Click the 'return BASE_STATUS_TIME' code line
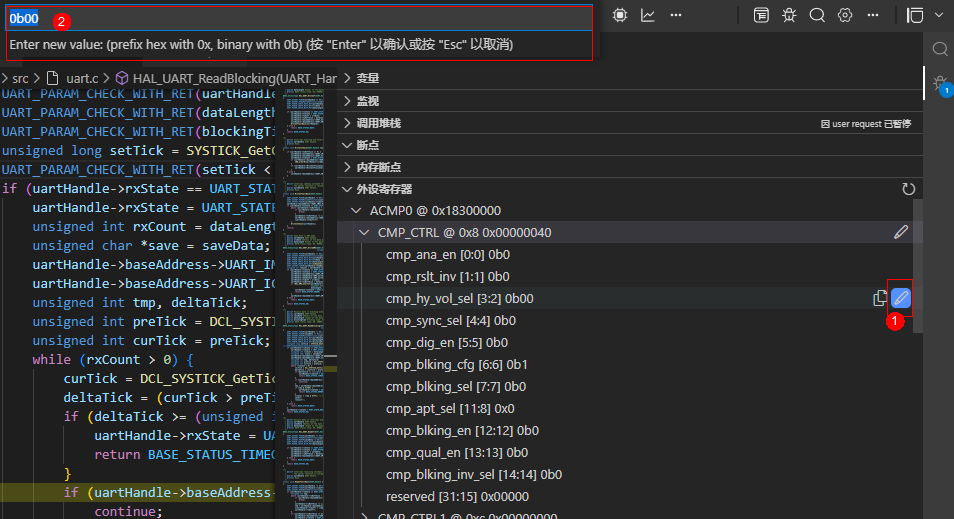The width and height of the screenshot is (954, 519). (185, 455)
